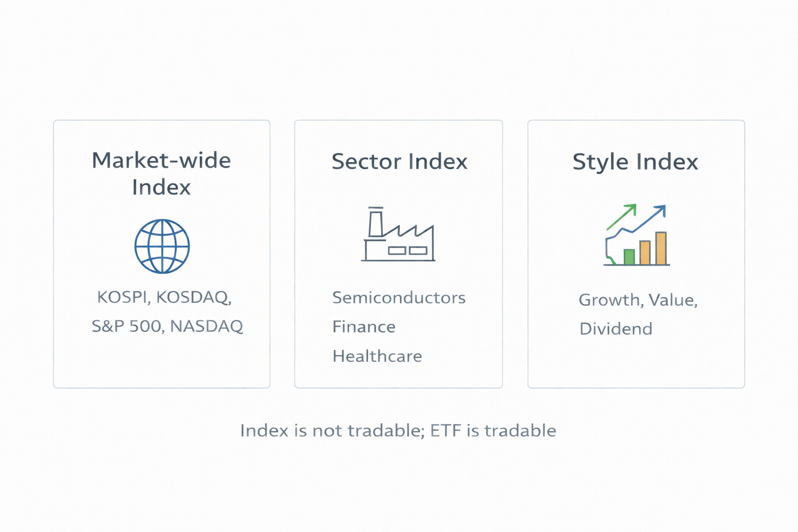This screenshot has width=798, height=532.
Task: Click the "KOSPI, KOSDAQ," text line
Action: pyautogui.click(x=164, y=297)
